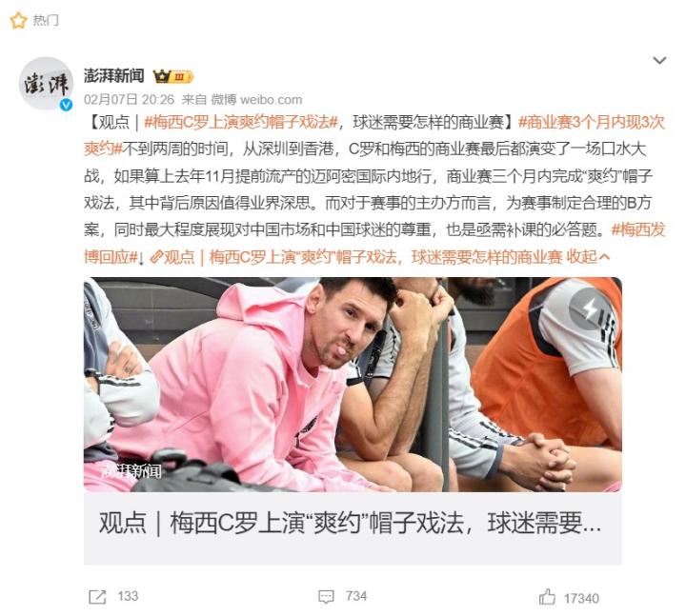686x616 pixels.
Task: Click the hot star icon
Action: (18, 21)
